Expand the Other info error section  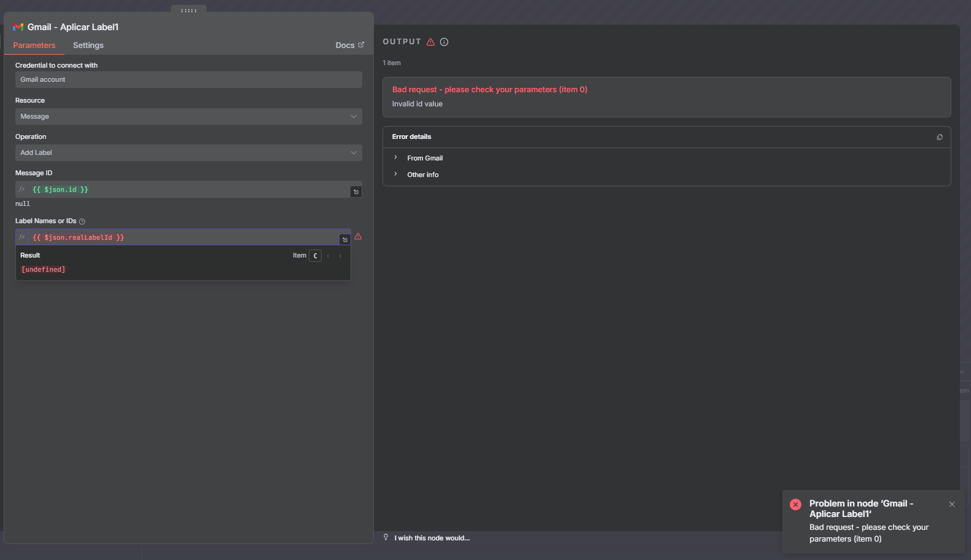pyautogui.click(x=422, y=175)
